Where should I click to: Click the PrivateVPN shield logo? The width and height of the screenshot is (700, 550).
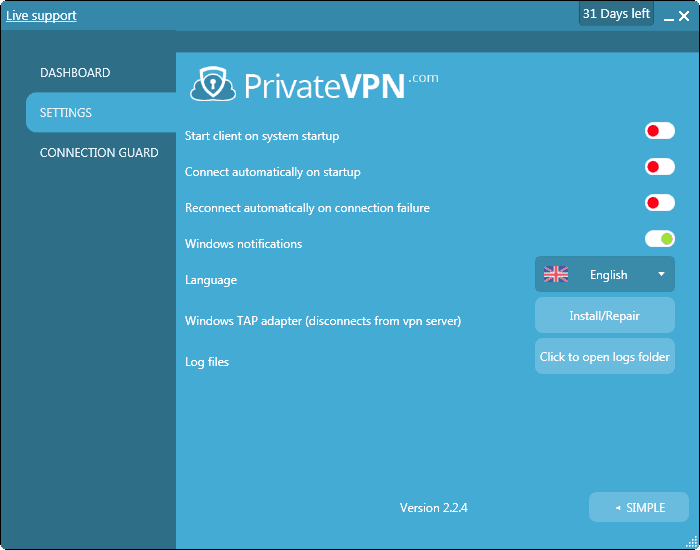point(213,83)
